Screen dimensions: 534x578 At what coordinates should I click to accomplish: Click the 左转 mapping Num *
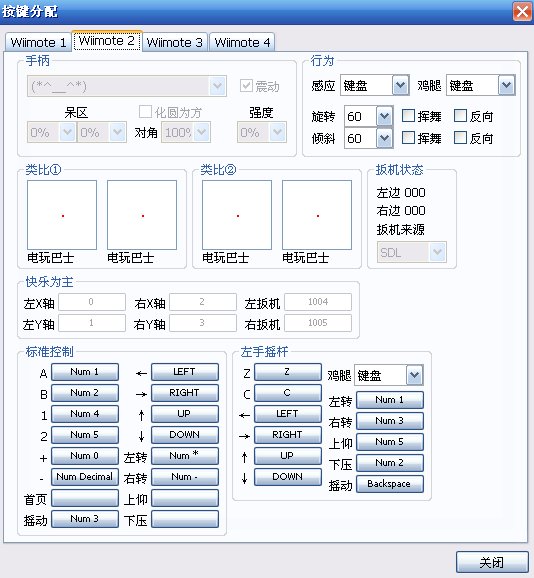[x=185, y=456]
